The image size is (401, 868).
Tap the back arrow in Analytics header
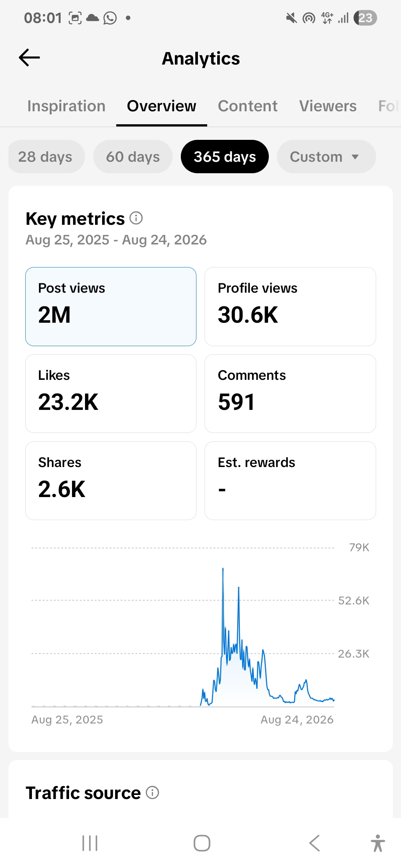pos(29,58)
